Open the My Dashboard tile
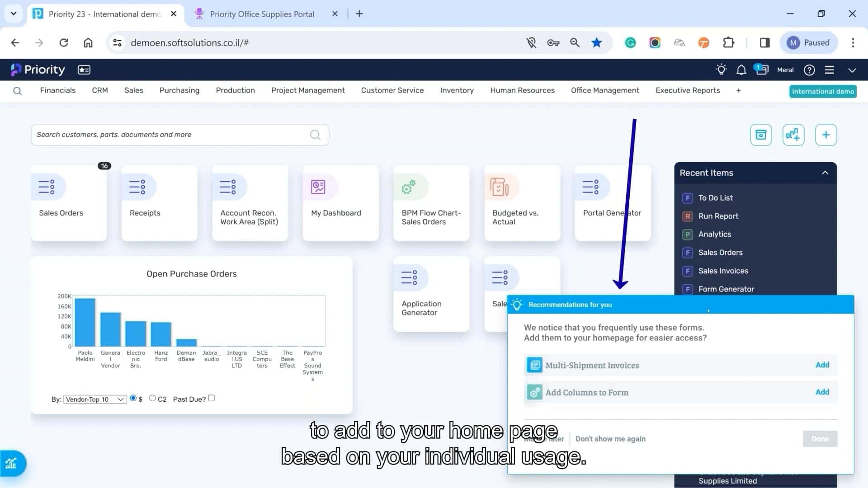The width and height of the screenshot is (868, 488). click(x=340, y=203)
